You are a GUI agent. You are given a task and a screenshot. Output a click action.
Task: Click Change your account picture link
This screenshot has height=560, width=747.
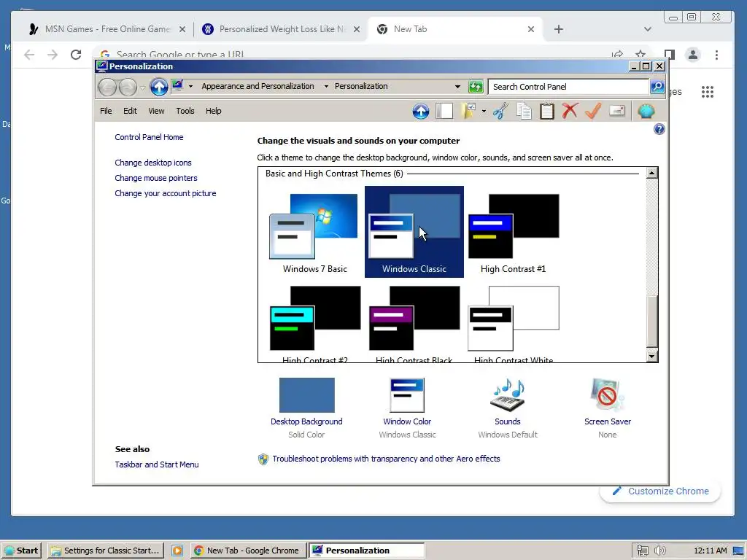coord(166,193)
